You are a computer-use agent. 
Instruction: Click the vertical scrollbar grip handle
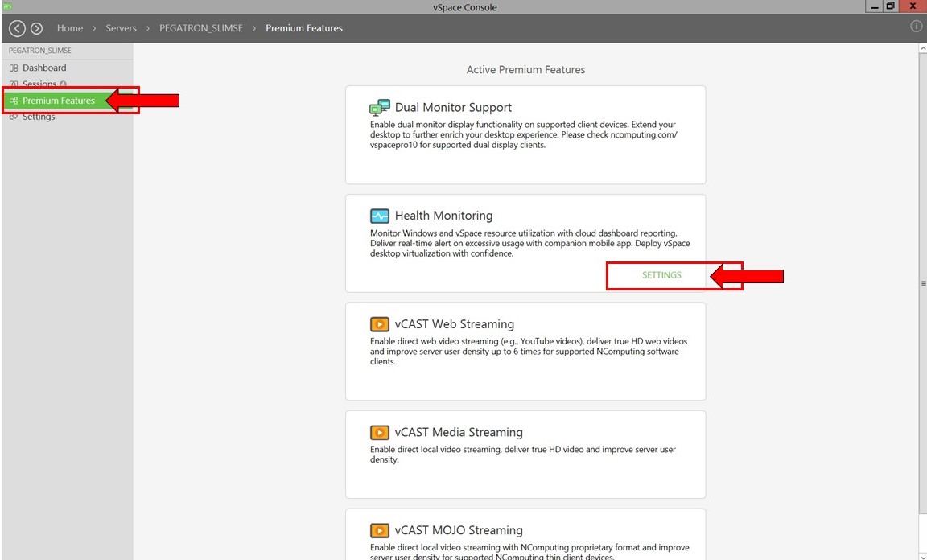click(923, 284)
